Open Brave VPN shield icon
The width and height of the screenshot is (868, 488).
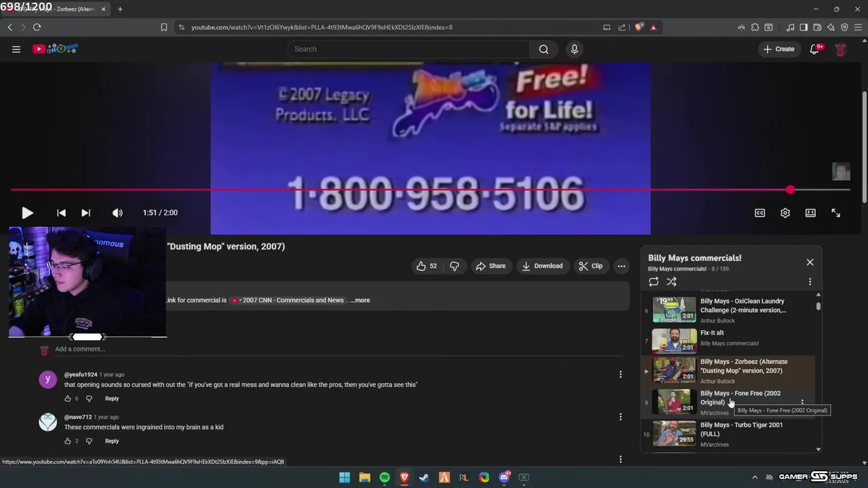click(844, 27)
